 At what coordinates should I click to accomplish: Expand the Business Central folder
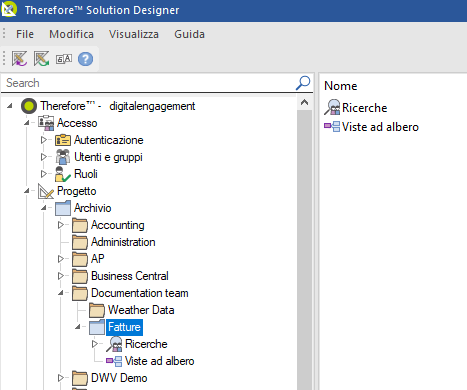coord(61,276)
